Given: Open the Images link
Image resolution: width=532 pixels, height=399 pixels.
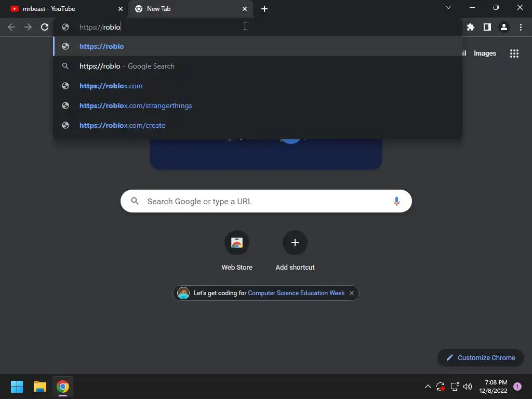Looking at the screenshot, I should [x=485, y=54].
